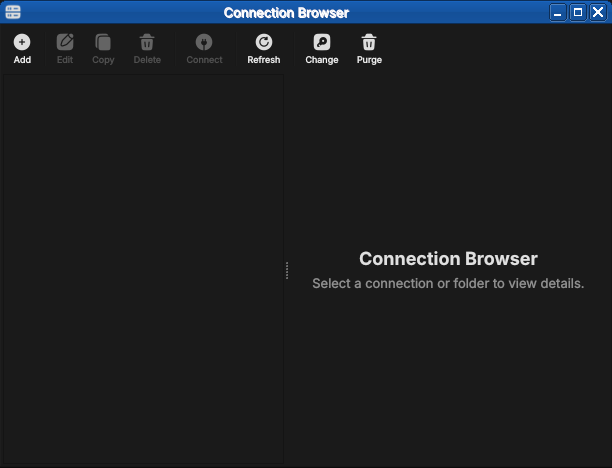Minimize the Connection Browser window

(558, 12)
